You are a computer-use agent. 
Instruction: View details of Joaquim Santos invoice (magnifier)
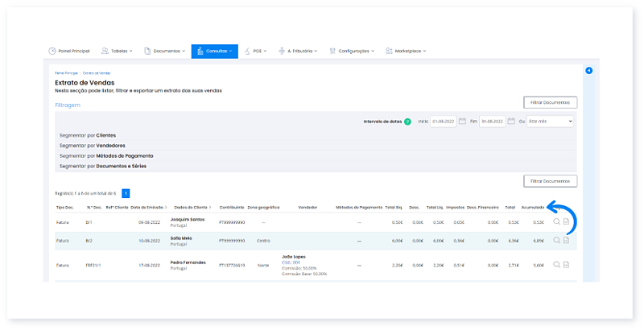556,221
